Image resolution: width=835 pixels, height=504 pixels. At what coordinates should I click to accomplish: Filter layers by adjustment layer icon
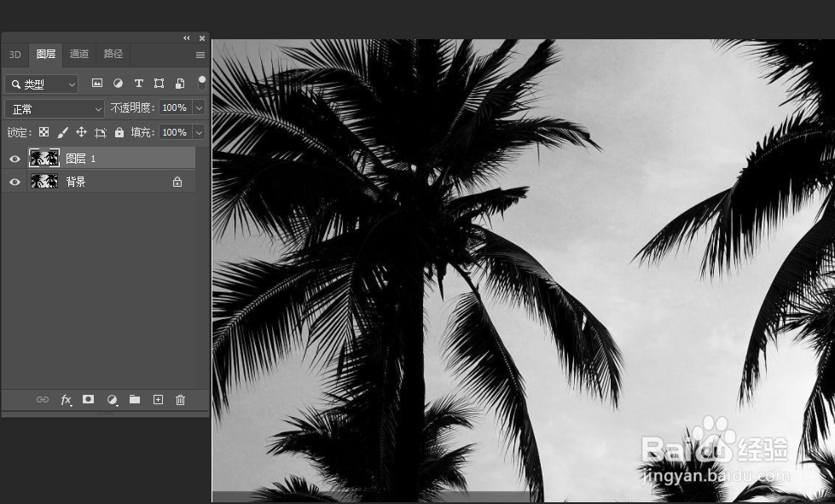pyautogui.click(x=118, y=83)
